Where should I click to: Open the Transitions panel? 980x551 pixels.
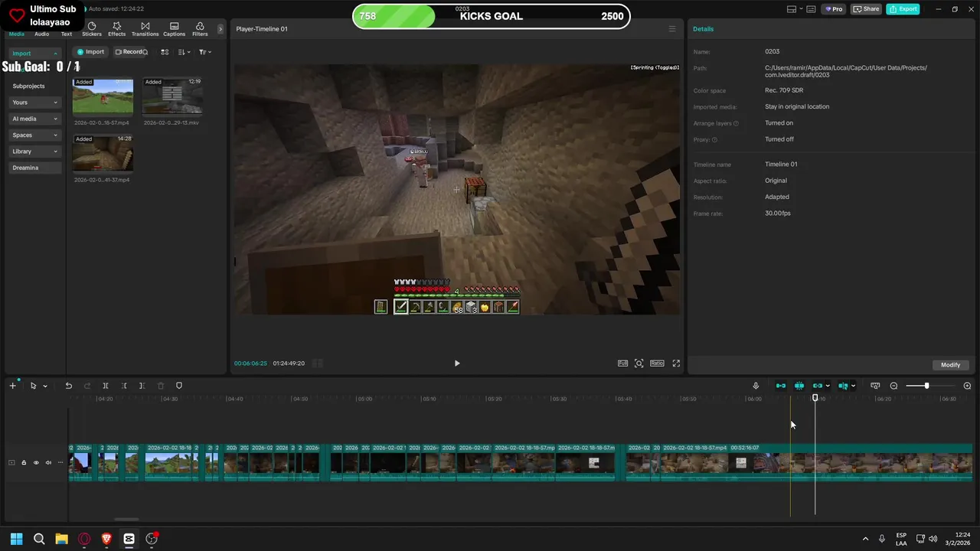tap(145, 29)
